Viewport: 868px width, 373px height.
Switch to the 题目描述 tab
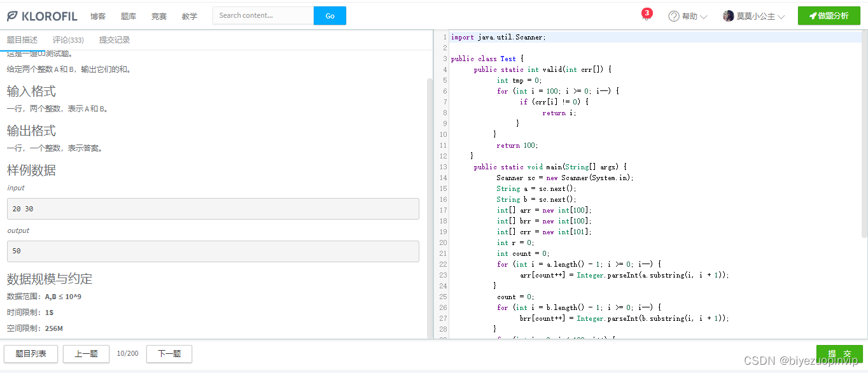tap(22, 40)
